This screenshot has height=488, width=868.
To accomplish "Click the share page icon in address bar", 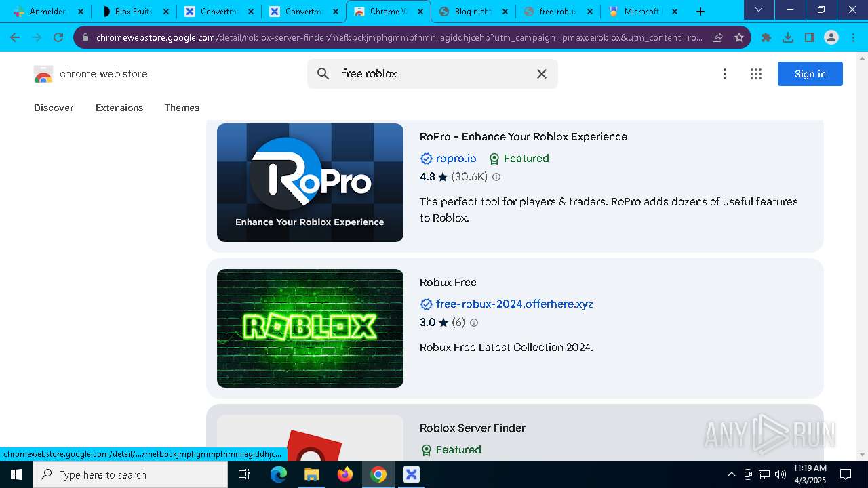I will (717, 37).
